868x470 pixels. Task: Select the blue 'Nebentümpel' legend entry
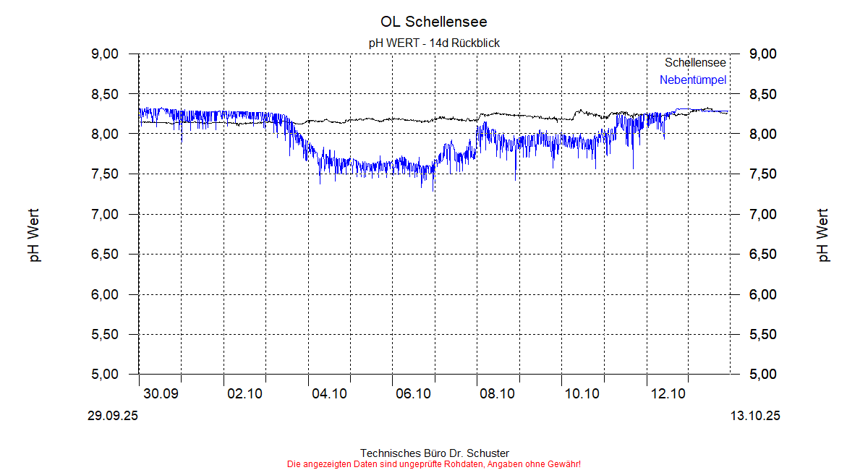(x=692, y=80)
